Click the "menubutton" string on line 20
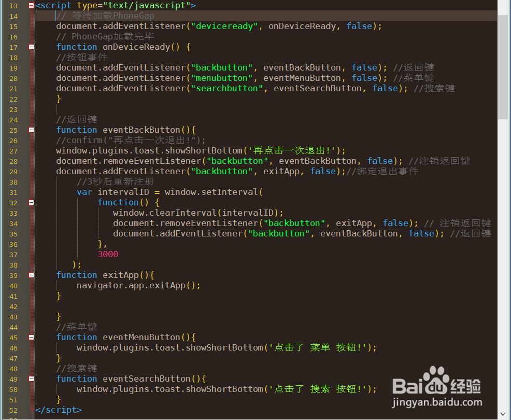This screenshot has width=511, height=420. [x=222, y=78]
